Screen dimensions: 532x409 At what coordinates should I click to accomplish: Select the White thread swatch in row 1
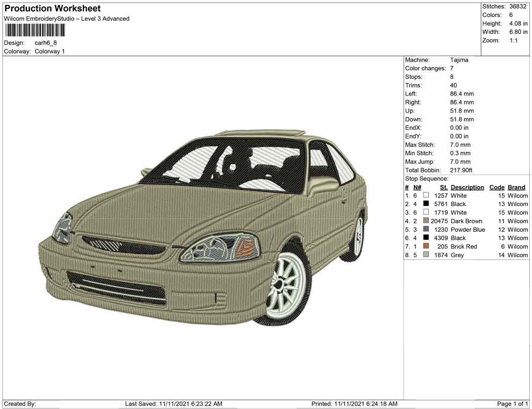[425, 195]
